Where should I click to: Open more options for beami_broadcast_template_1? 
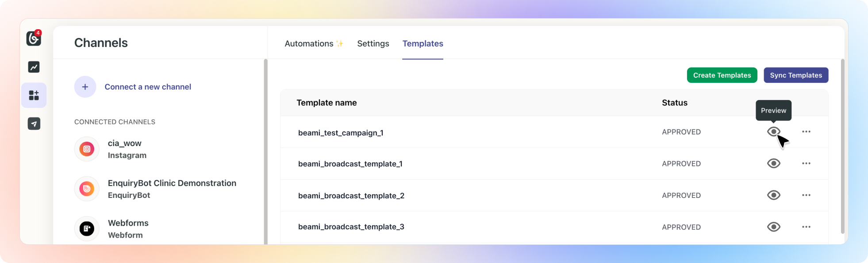pyautogui.click(x=806, y=163)
